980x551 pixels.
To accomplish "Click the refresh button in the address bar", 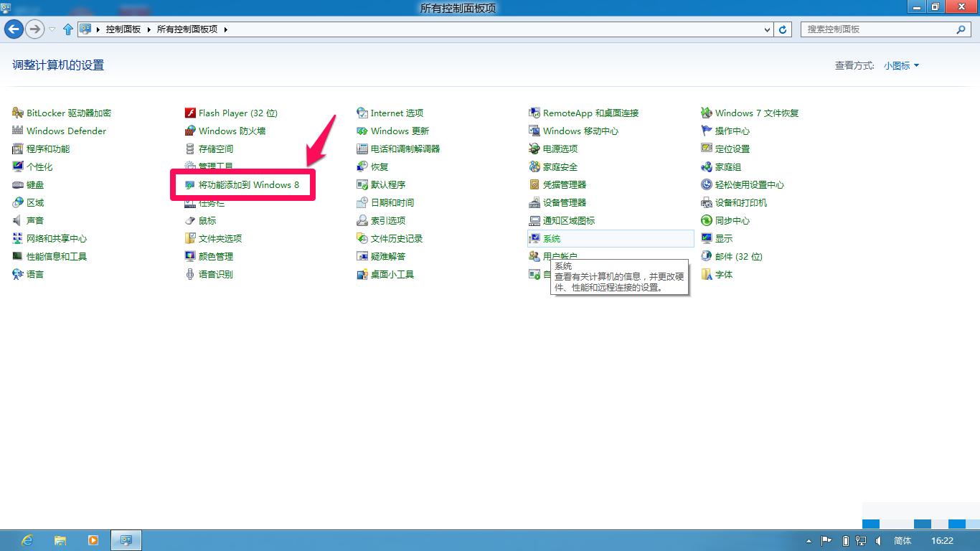I will click(x=782, y=29).
